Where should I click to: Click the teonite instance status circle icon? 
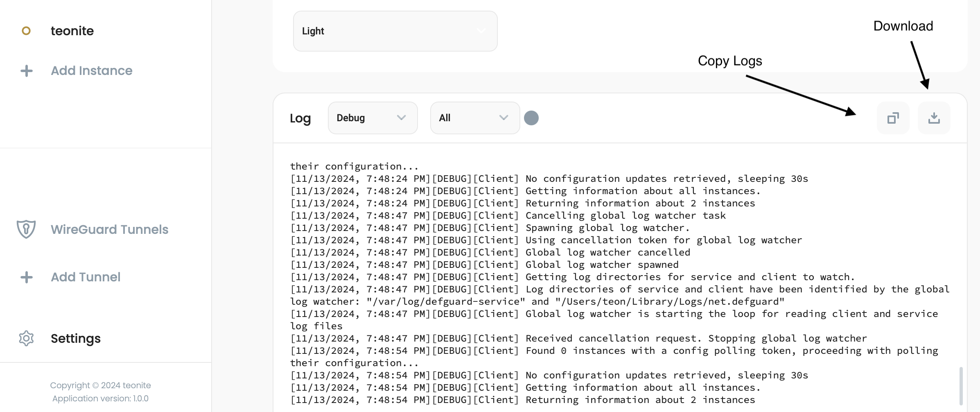pyautogui.click(x=26, y=31)
